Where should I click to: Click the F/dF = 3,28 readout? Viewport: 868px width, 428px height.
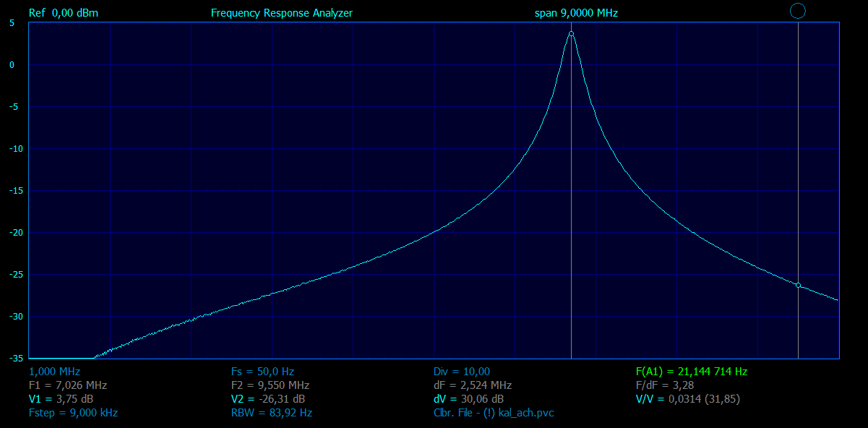pyautogui.click(x=665, y=385)
